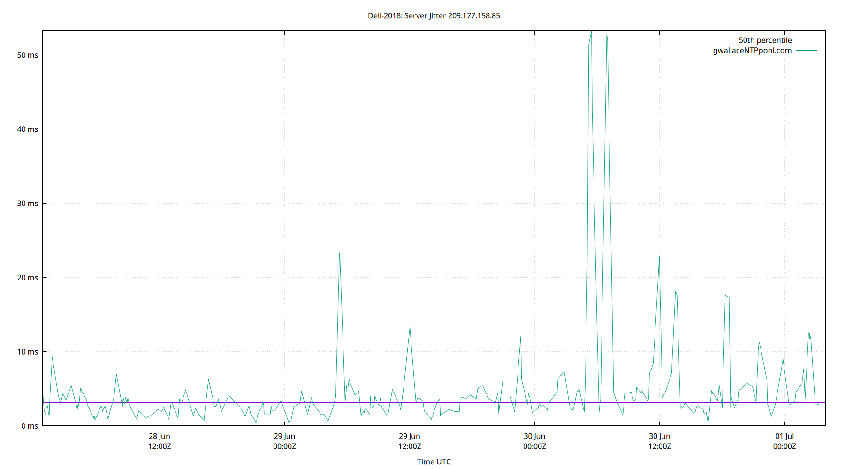Image resolution: width=868 pixels, height=469 pixels.
Task: Click the '0 ms' y-axis label
Action: [30, 426]
